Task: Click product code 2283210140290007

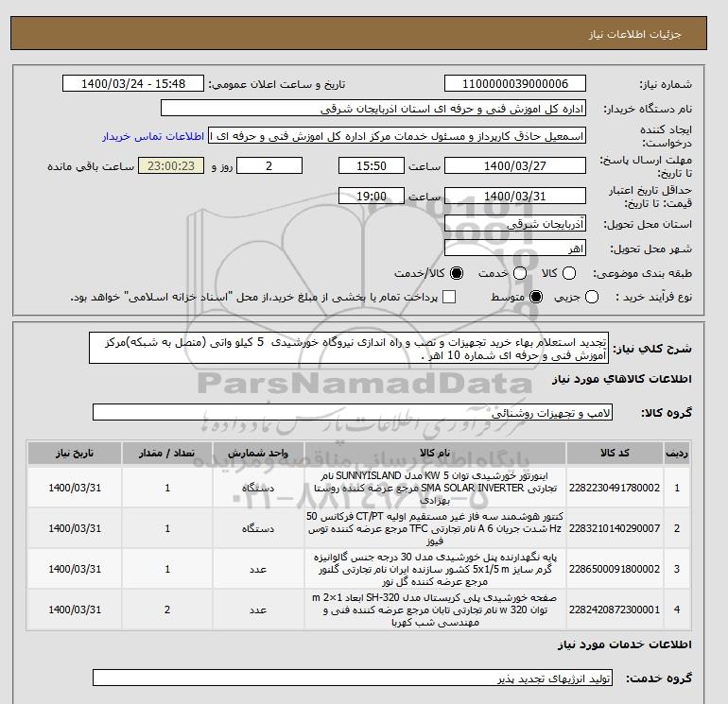Action: [x=615, y=528]
